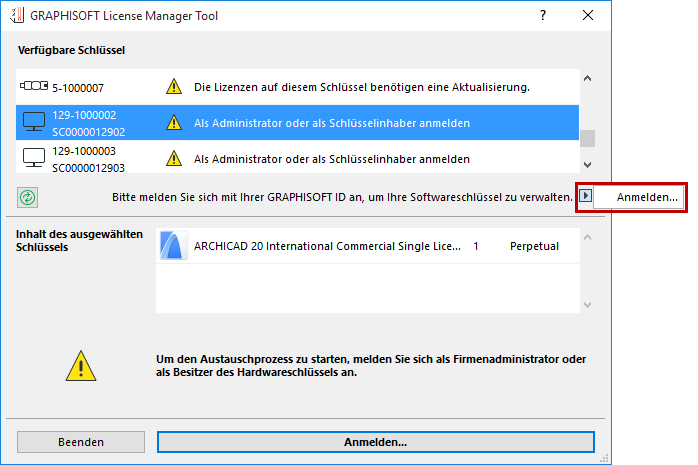Click warning icon beside 5-1000007 message

[x=173, y=88]
